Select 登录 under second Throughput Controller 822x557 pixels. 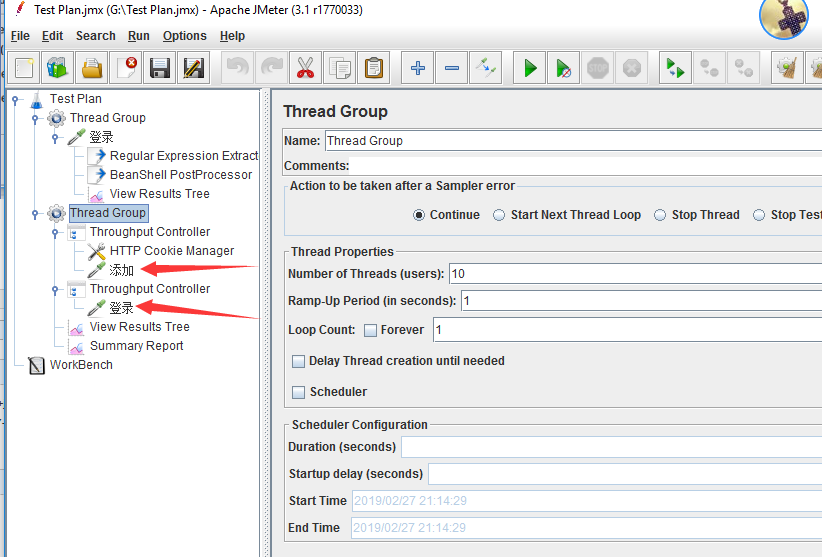tap(121, 308)
